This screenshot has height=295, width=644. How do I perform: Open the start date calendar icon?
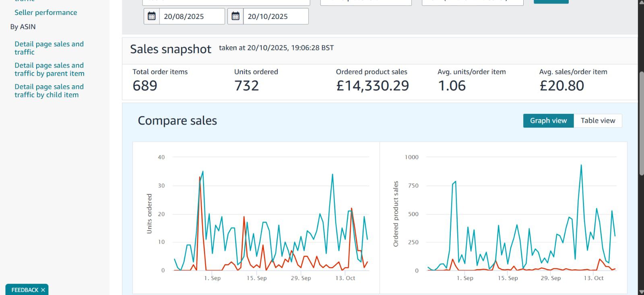(x=152, y=17)
